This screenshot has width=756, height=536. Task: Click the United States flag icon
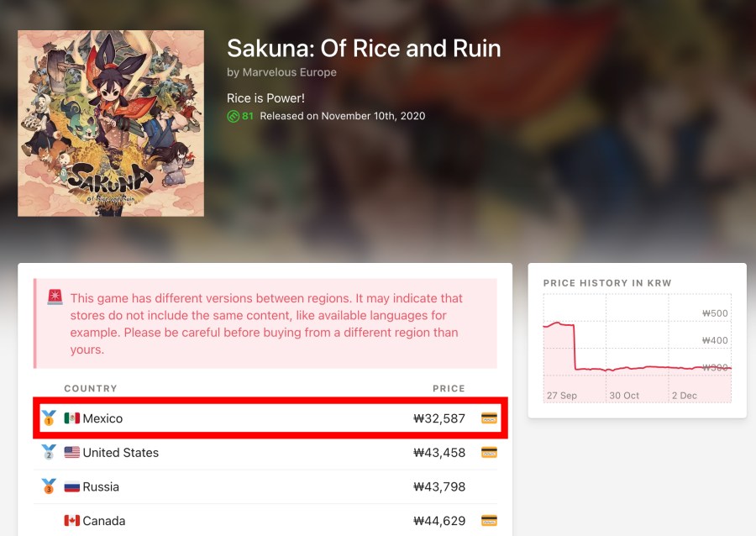pos(72,453)
